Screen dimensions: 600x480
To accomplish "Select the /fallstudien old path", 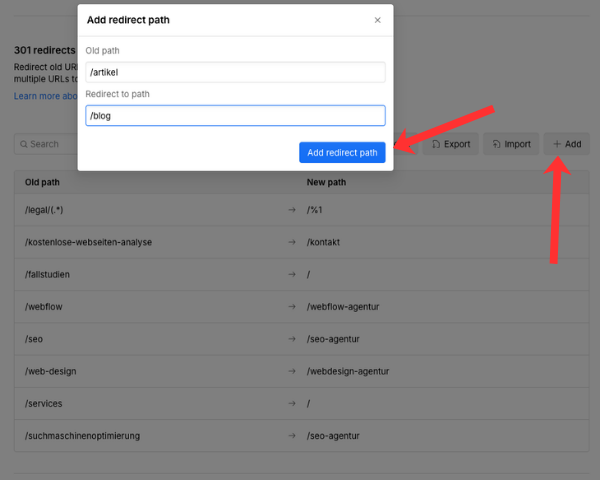I will click(47, 274).
